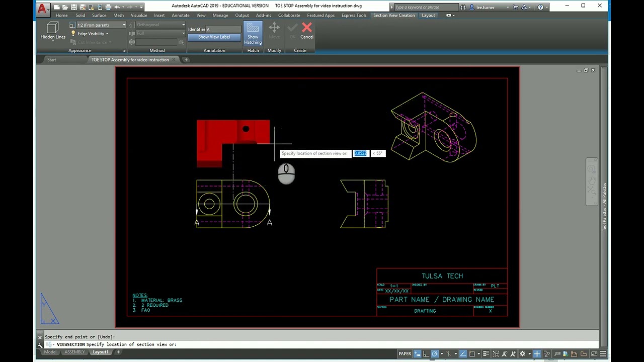Click the Undo arrow icon
The height and width of the screenshot is (362, 644).
pyautogui.click(x=117, y=7)
